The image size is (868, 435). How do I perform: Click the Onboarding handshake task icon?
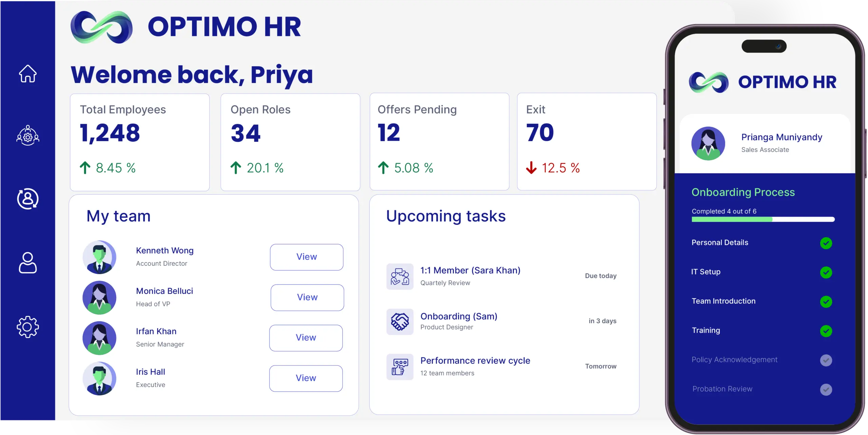pyautogui.click(x=400, y=321)
